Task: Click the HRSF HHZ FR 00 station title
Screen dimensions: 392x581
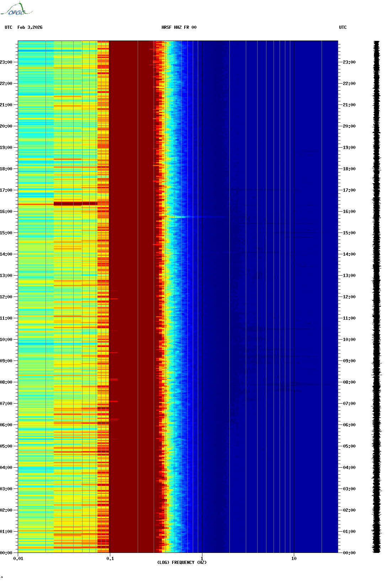Action: click(179, 27)
